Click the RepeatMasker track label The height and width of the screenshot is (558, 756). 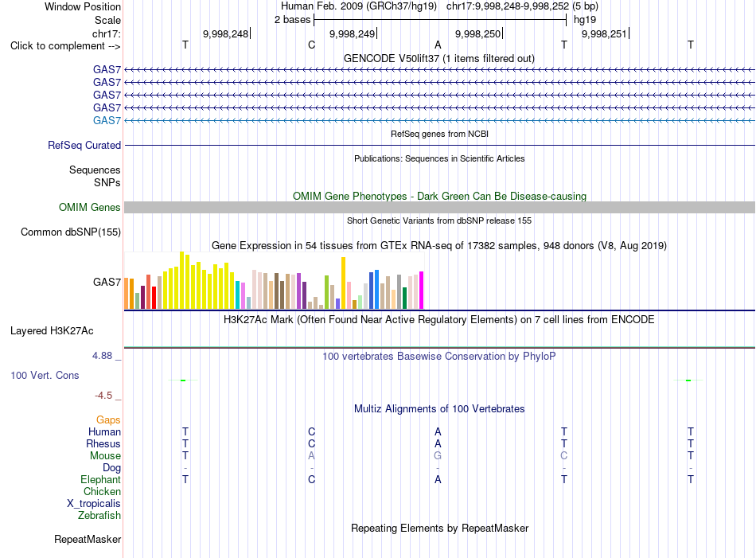88,539
